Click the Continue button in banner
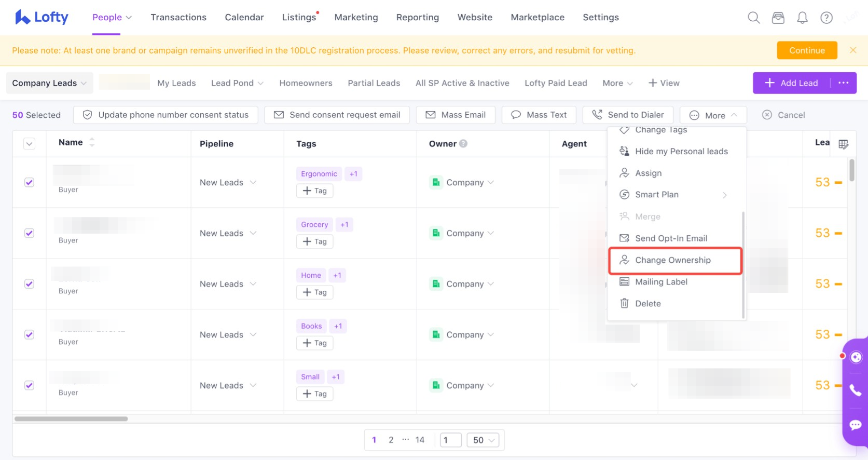 pyautogui.click(x=806, y=50)
